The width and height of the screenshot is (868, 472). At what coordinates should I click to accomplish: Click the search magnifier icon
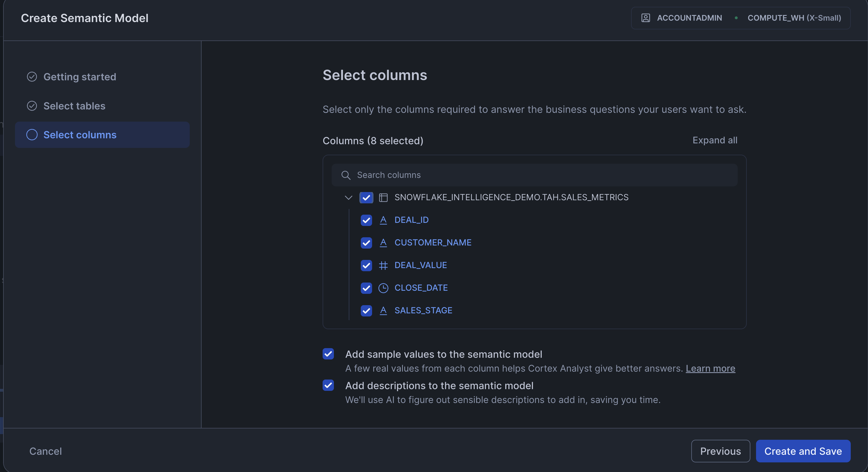coord(346,175)
